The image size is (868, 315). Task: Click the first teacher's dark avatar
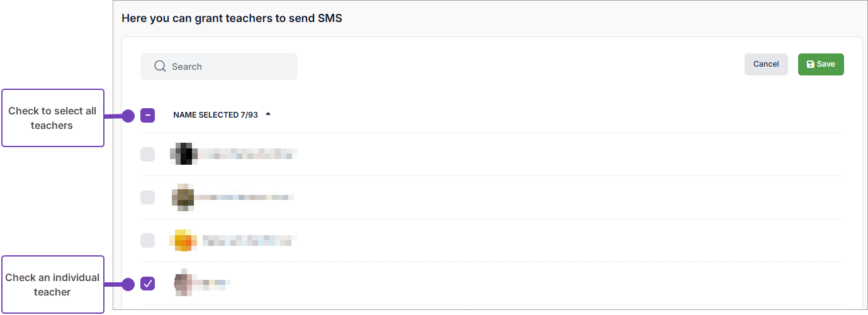pyautogui.click(x=183, y=153)
